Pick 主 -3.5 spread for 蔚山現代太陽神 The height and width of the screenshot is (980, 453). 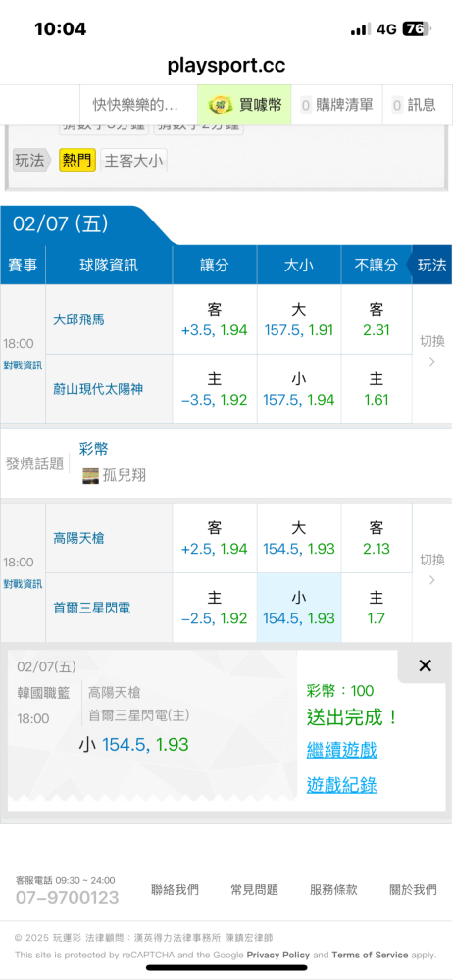point(215,389)
